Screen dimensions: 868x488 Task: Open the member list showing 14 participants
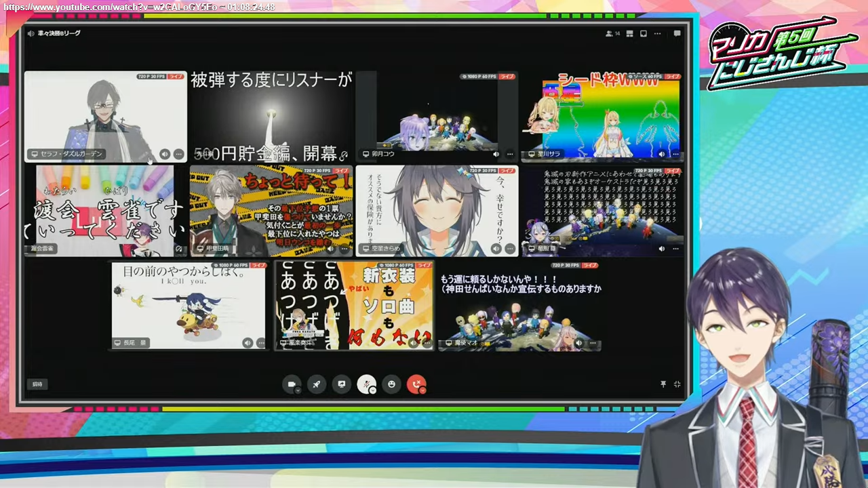coord(612,33)
